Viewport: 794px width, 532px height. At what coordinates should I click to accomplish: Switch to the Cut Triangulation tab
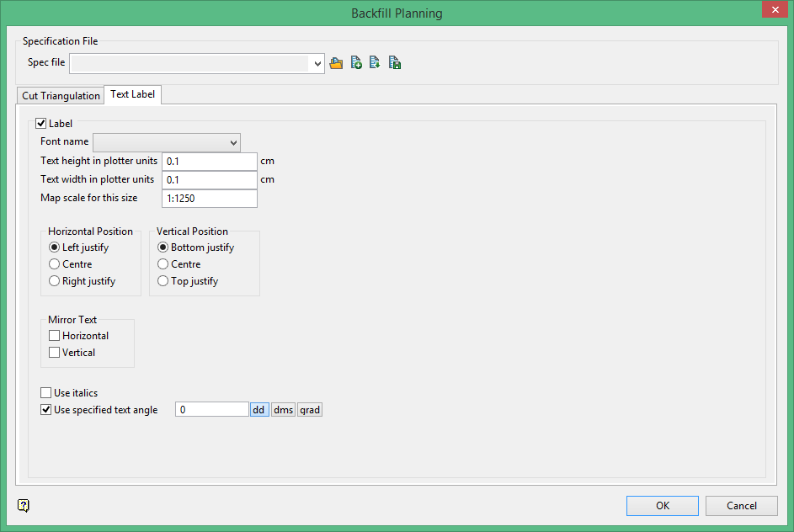61,96
